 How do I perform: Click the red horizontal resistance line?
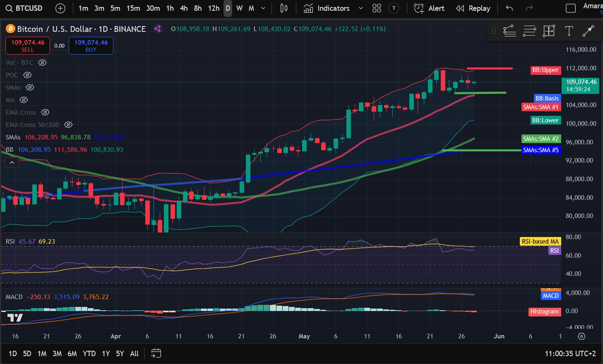pos(490,68)
